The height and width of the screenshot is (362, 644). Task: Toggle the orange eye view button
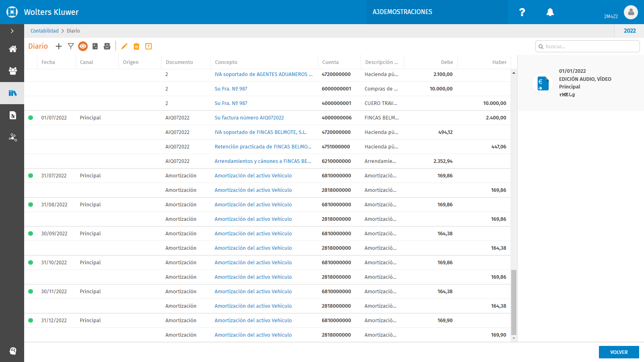(83, 46)
